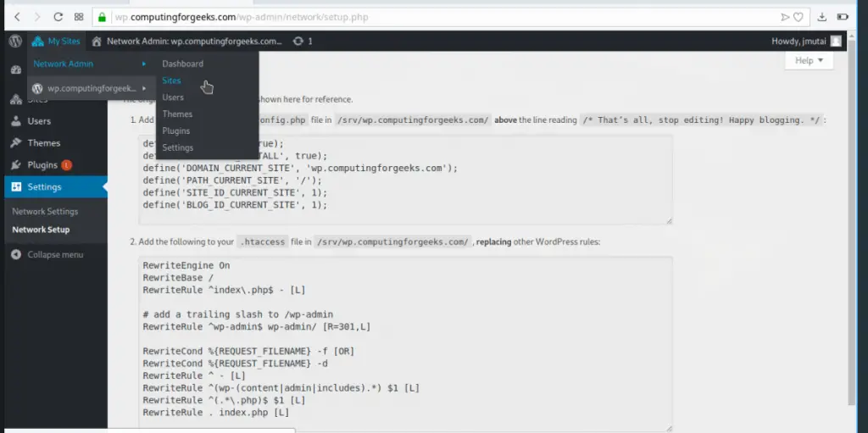Open Plugins in the left sidebar
The height and width of the screenshot is (433, 868).
pos(42,165)
